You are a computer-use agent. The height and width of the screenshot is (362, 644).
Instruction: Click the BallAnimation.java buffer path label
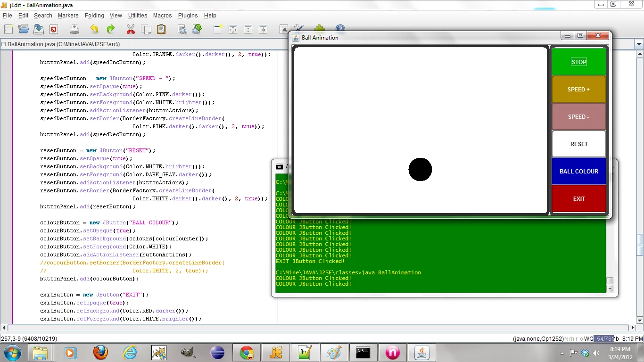coord(64,44)
